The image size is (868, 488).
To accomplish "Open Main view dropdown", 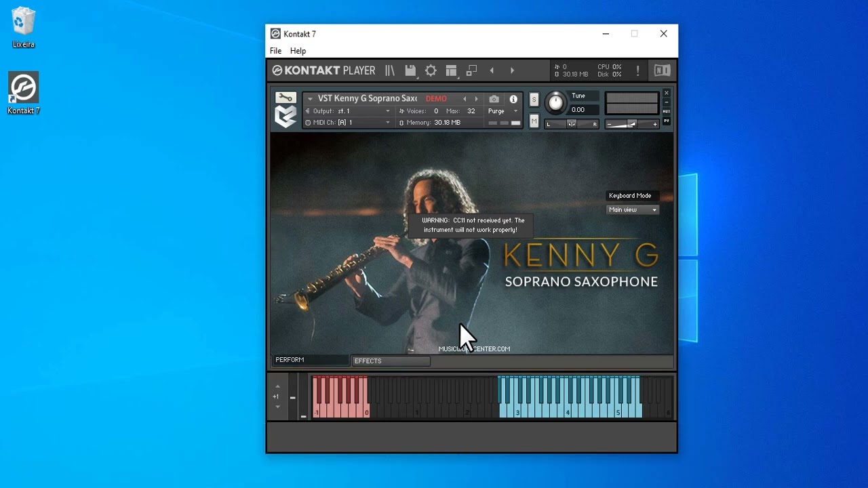I will (x=632, y=210).
